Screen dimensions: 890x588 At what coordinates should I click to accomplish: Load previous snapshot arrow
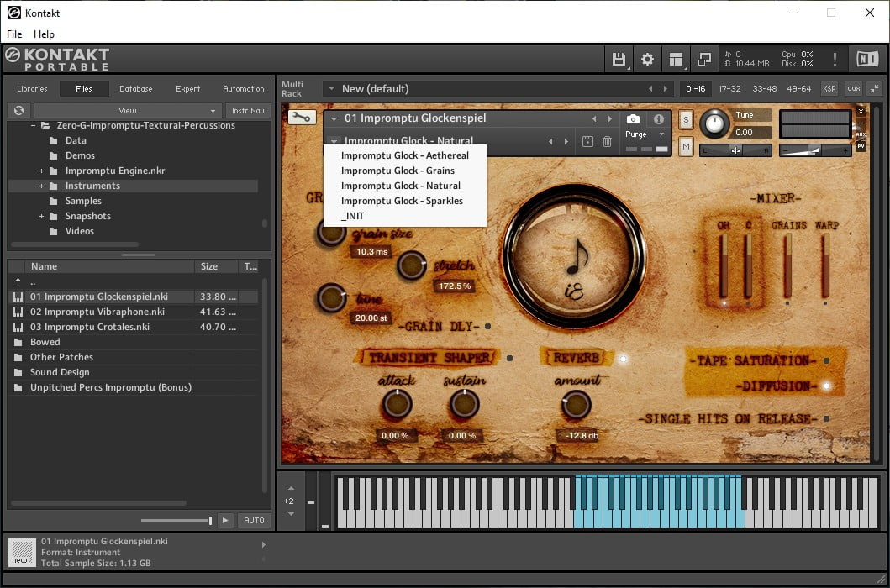(550, 141)
